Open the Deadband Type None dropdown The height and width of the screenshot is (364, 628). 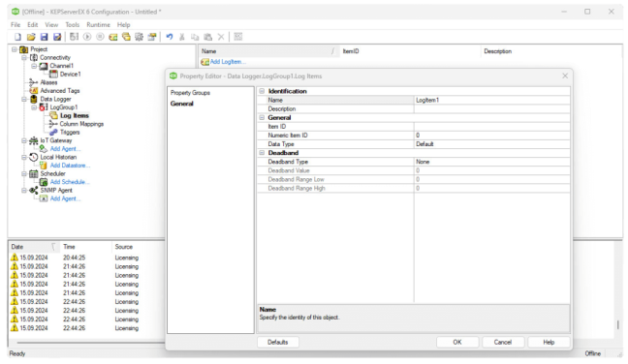click(x=491, y=162)
